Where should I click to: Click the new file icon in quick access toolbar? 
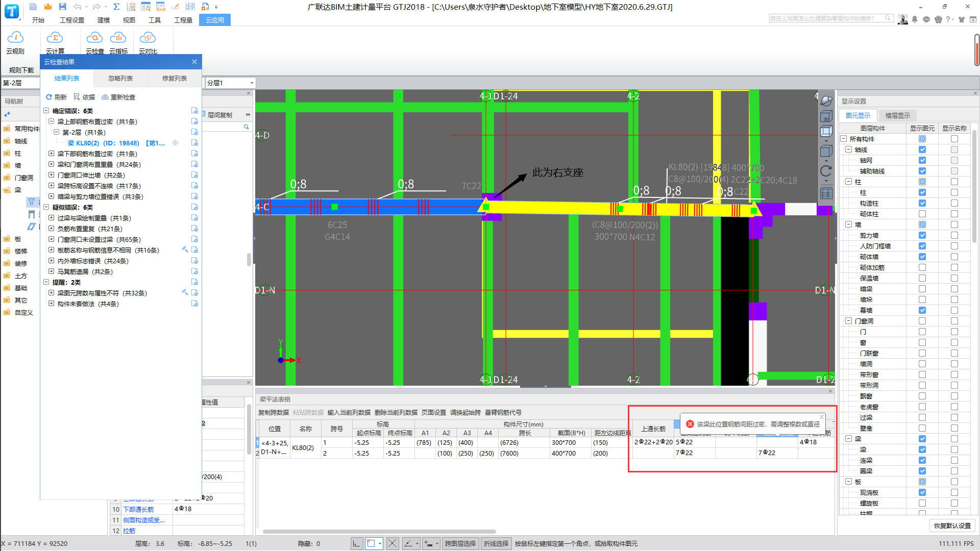(33, 7)
